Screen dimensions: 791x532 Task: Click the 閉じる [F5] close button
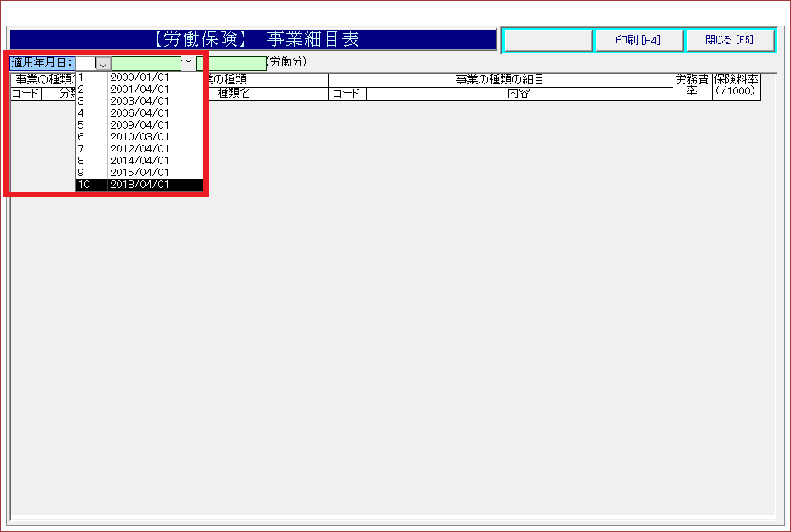point(729,40)
